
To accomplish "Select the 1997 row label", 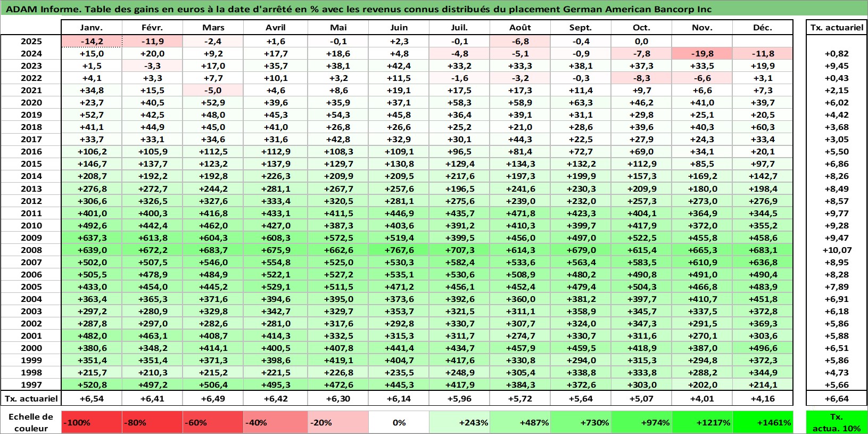I will (31, 384).
